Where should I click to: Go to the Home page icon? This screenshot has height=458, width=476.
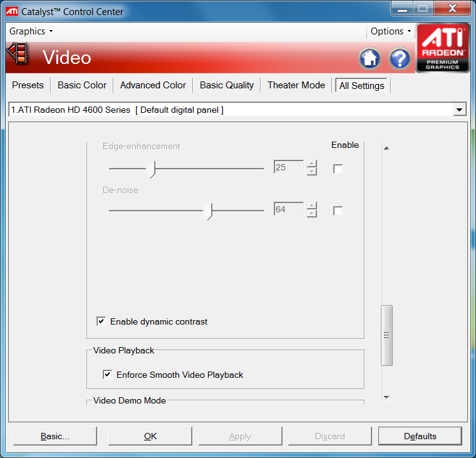tap(370, 58)
